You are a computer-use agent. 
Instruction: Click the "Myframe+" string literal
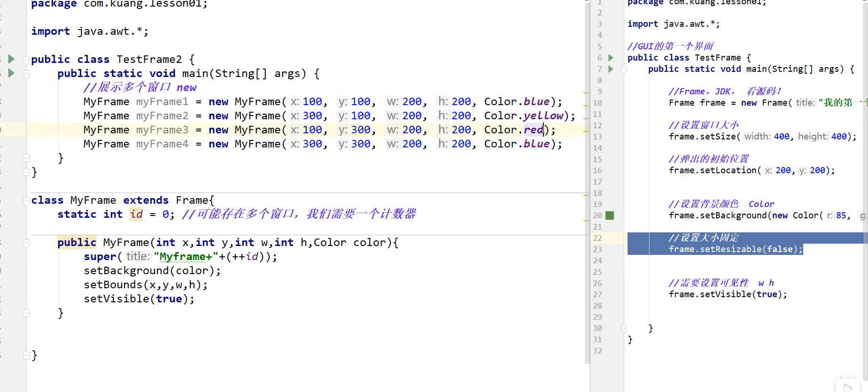[186, 257]
